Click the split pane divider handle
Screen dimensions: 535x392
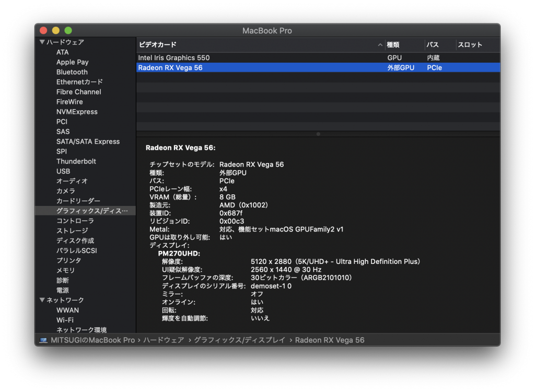click(318, 134)
